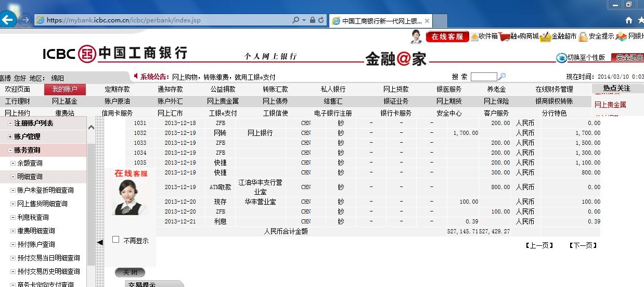Click the 切换至个性版 globe icon

click(561, 57)
